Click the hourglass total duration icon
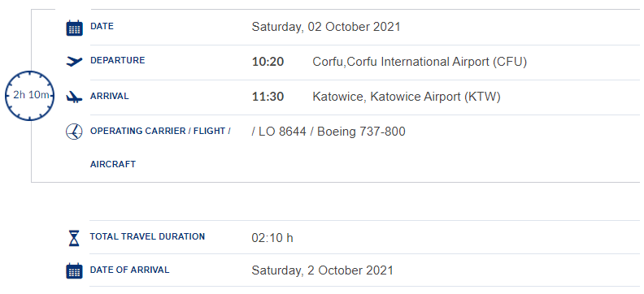 74,238
